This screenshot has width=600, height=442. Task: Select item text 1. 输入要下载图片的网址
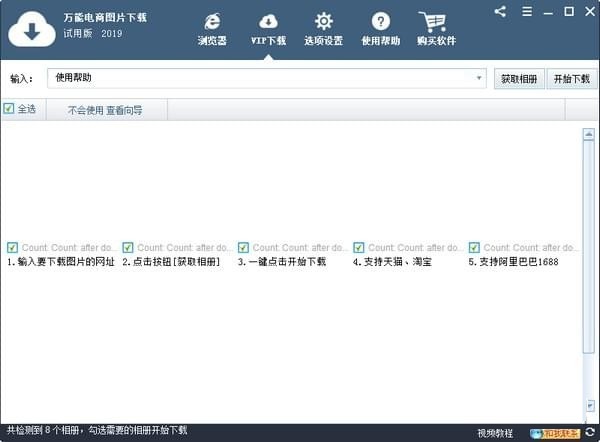(61, 262)
